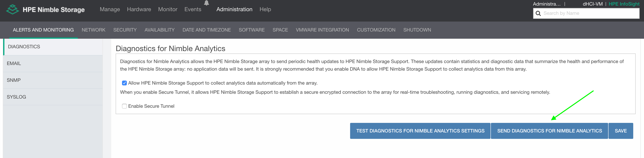Open Syslog settings in sidebar
Image resolution: width=644 pixels, height=158 pixels.
click(53, 97)
